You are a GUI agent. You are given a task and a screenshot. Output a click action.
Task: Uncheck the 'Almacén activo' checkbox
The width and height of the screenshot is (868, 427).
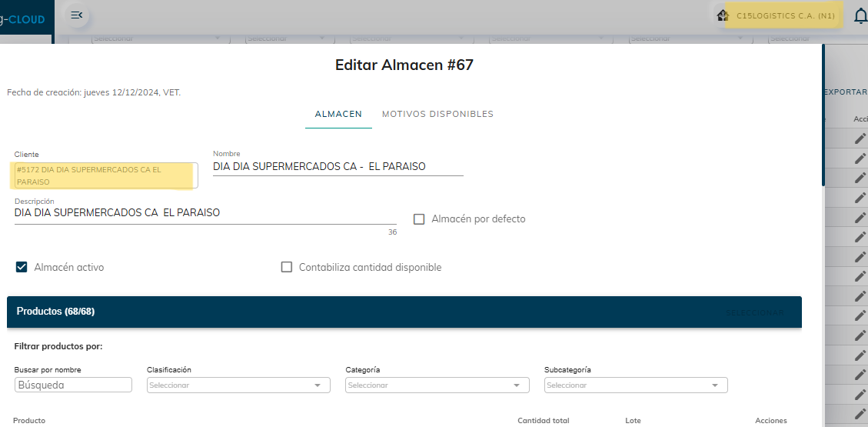click(x=22, y=267)
